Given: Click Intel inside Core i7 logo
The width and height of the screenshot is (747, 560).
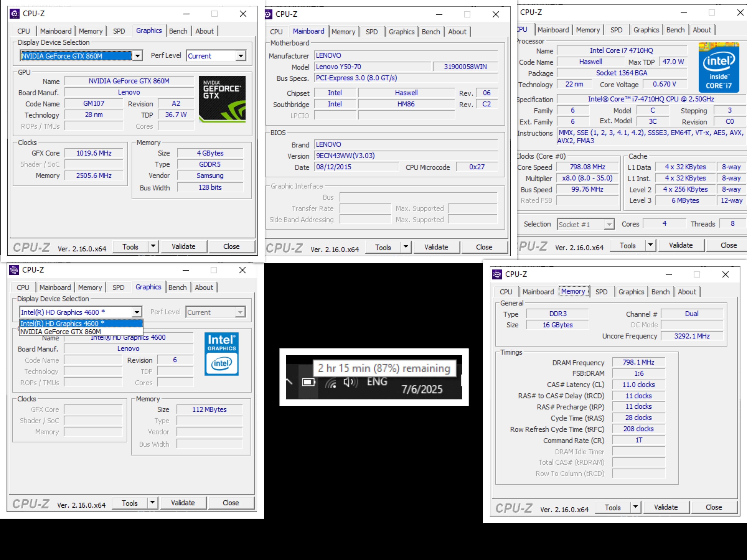Looking at the screenshot, I should 719,68.
